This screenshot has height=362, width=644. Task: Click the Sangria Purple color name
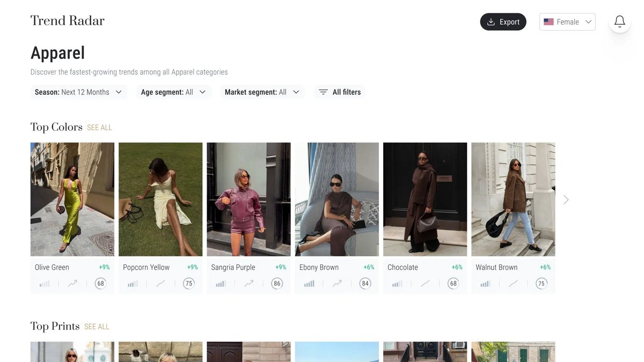coord(233,267)
